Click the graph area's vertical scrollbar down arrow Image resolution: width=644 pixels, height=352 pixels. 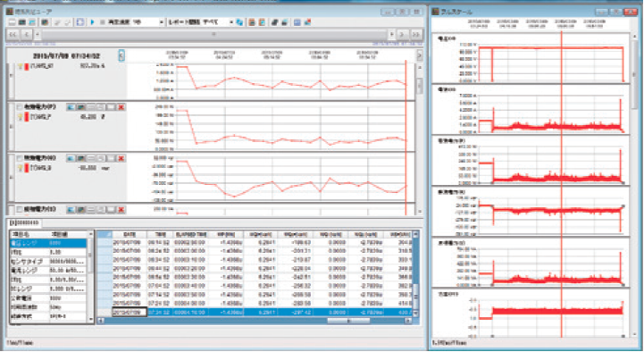point(419,212)
